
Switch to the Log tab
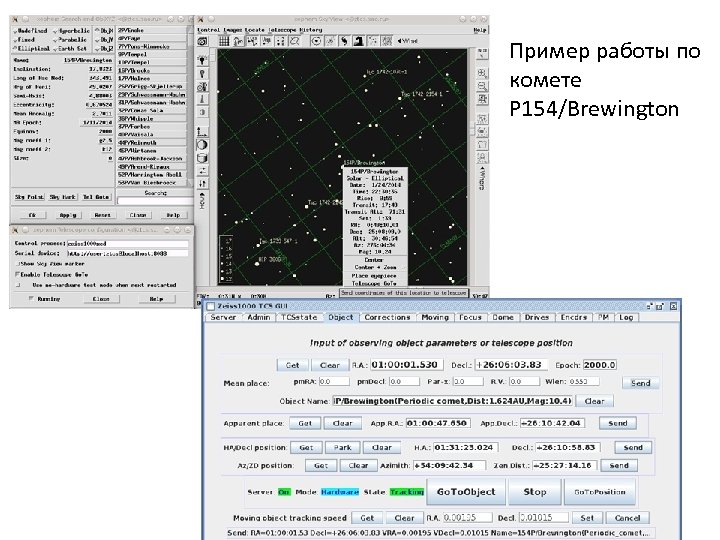626,317
